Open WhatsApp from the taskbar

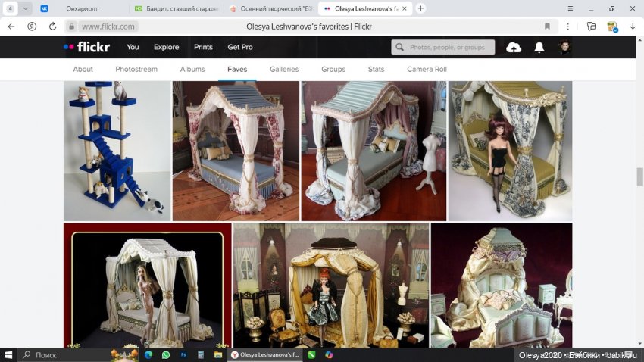[166, 354]
